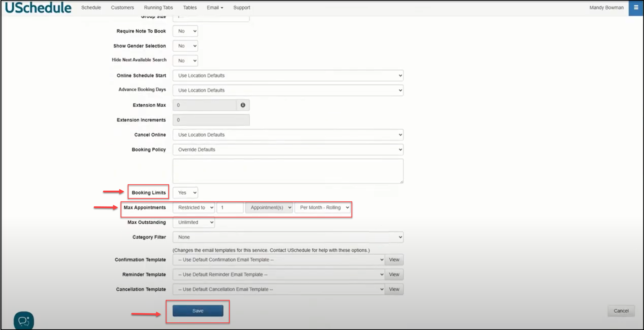644x330 pixels.
Task: Open the Email menu
Action: pyautogui.click(x=215, y=8)
